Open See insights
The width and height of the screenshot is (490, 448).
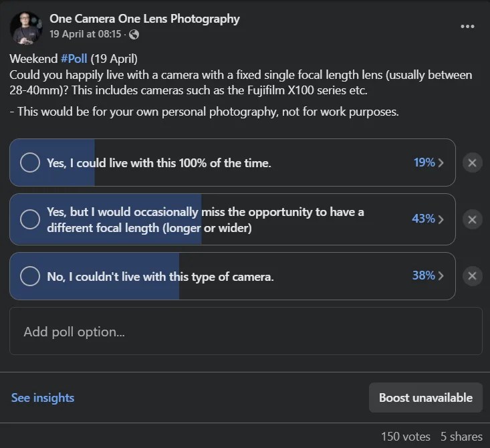pos(43,398)
